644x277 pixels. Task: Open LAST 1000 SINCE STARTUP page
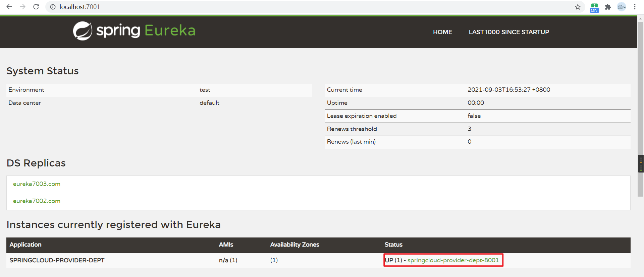(x=509, y=32)
